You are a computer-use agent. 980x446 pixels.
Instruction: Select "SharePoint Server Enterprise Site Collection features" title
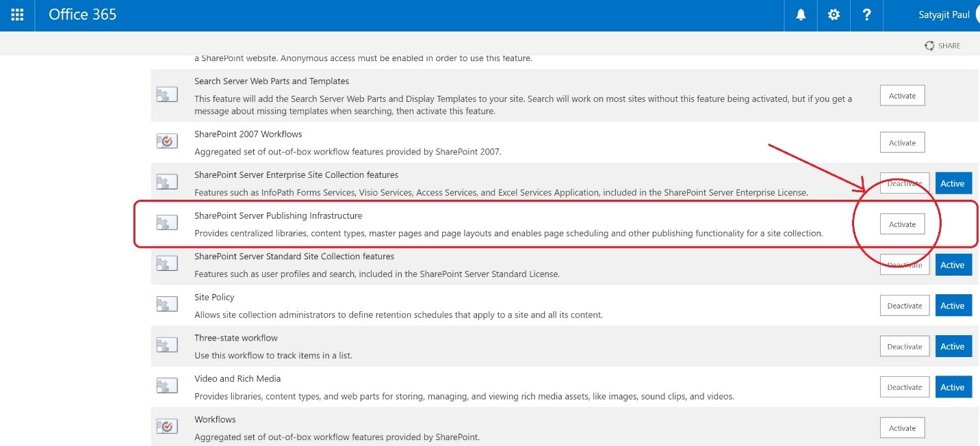[296, 175]
